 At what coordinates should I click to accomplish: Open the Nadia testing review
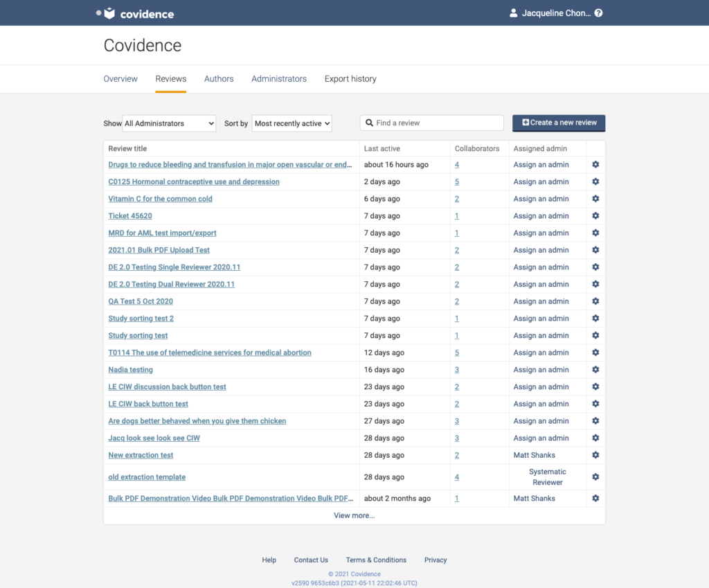pos(131,370)
